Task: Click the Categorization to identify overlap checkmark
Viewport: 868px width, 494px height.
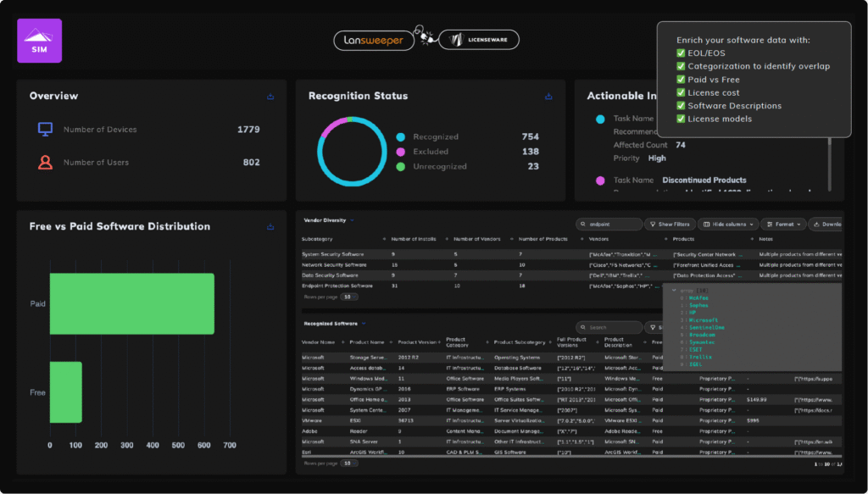Action: (x=681, y=66)
